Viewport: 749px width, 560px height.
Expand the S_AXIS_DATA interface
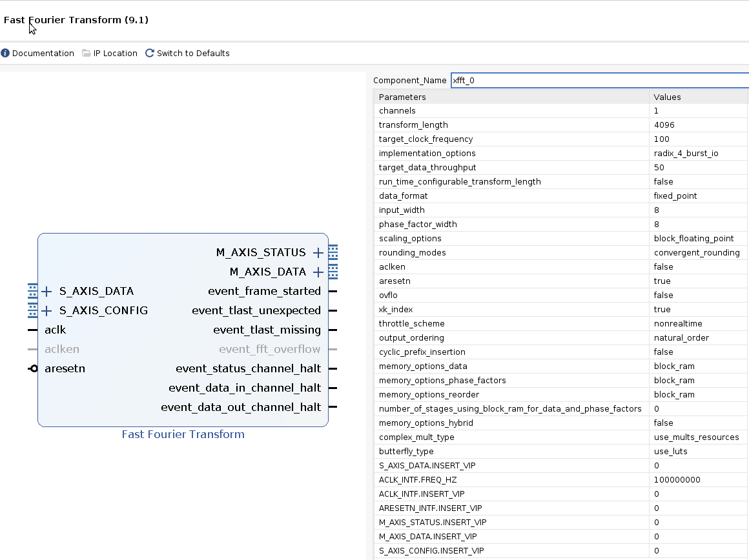point(46,291)
